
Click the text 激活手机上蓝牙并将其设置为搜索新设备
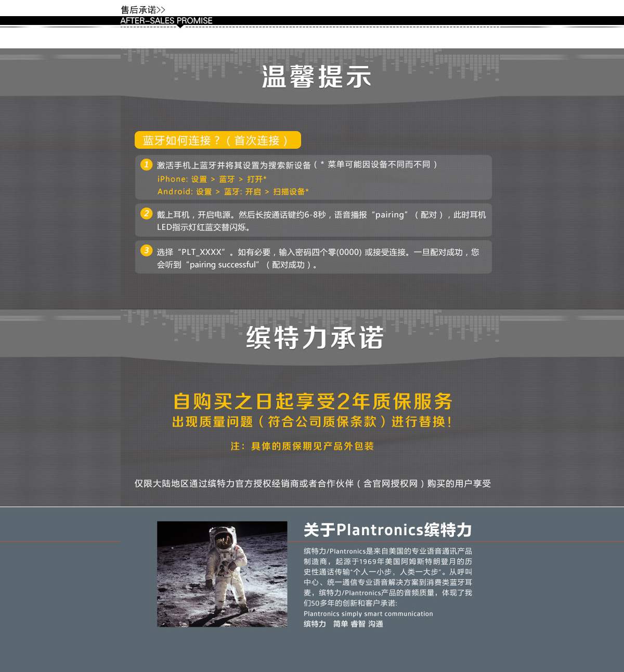click(233, 165)
